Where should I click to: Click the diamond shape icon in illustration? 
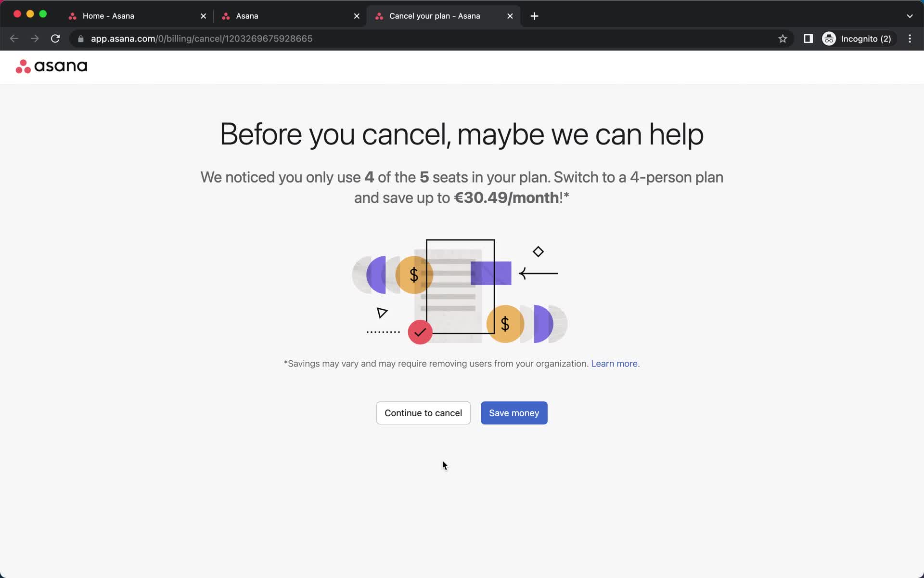tap(539, 251)
